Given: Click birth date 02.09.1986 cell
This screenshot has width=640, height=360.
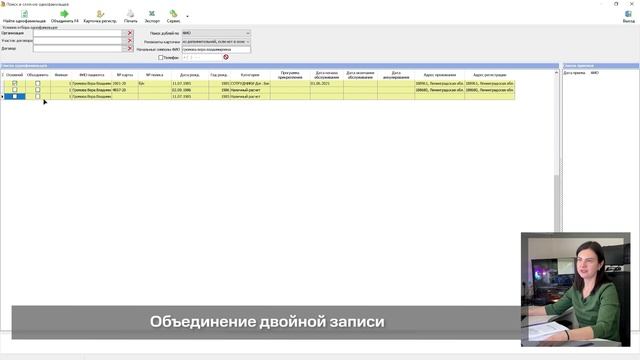Looking at the screenshot, I should tap(189, 90).
